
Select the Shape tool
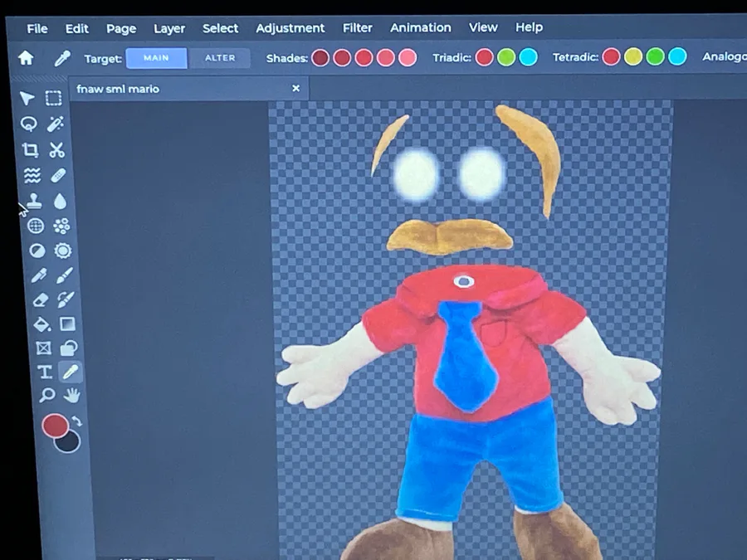[69, 348]
